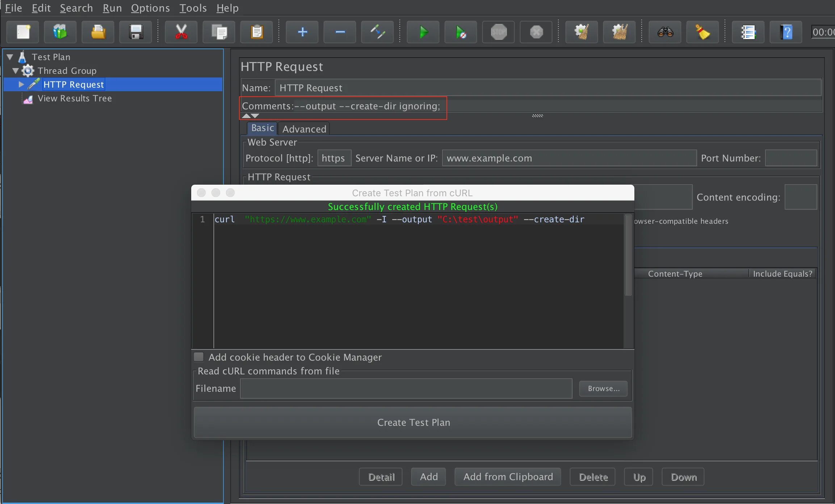Expand the Test Plan tree root
835x504 pixels.
[10, 56]
